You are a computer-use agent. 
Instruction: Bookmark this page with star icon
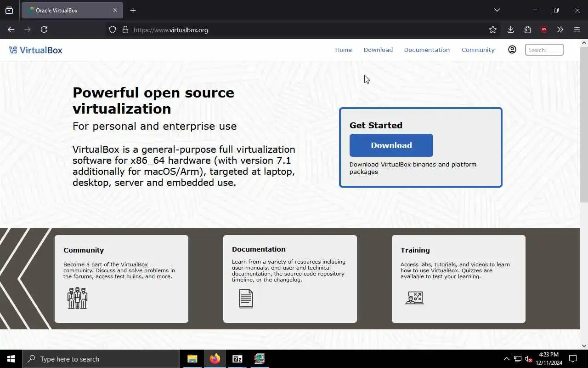493,29
